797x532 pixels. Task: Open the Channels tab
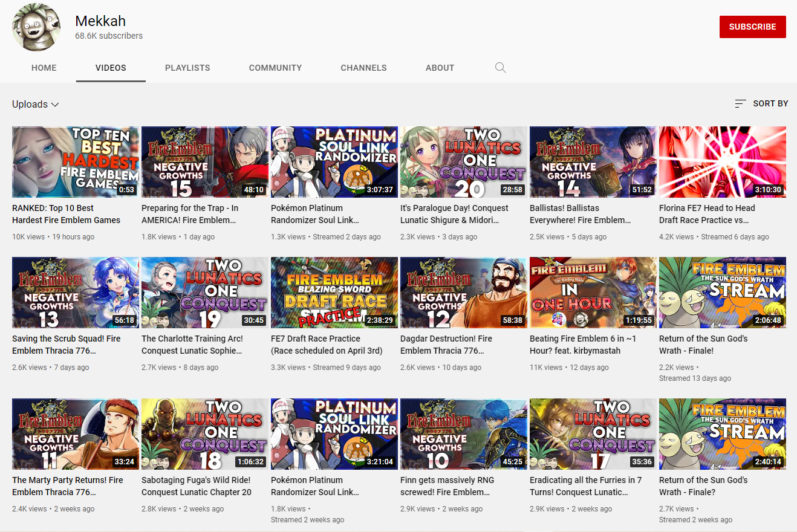pos(363,68)
